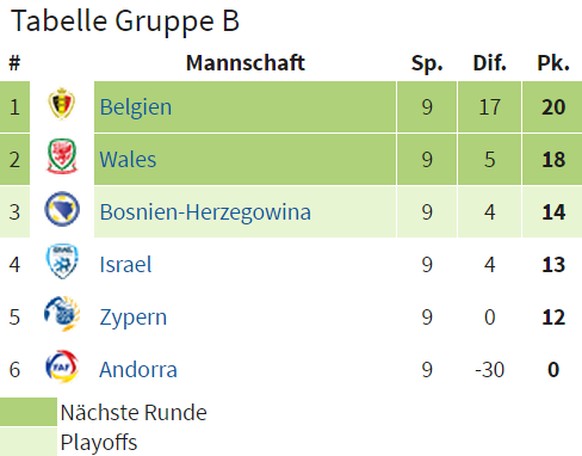Visit the Zypern team link

133,317
